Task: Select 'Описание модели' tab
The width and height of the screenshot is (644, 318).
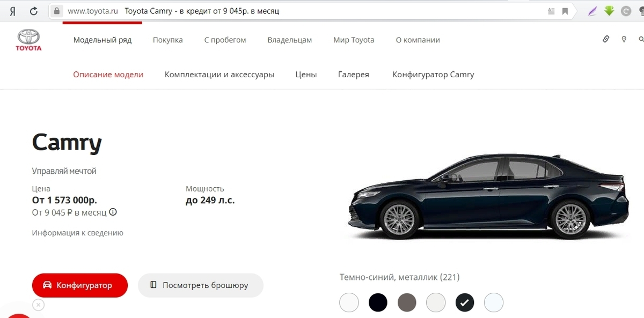Action: tap(108, 75)
